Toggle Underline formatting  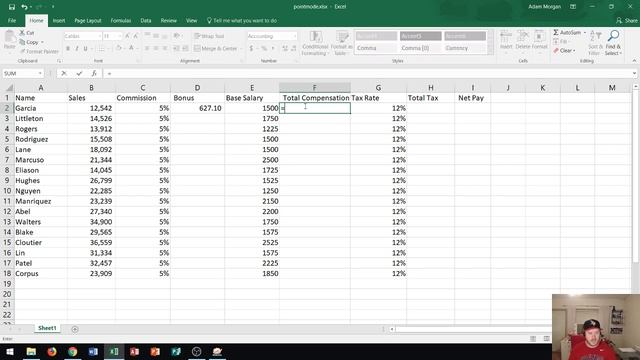tap(85, 49)
